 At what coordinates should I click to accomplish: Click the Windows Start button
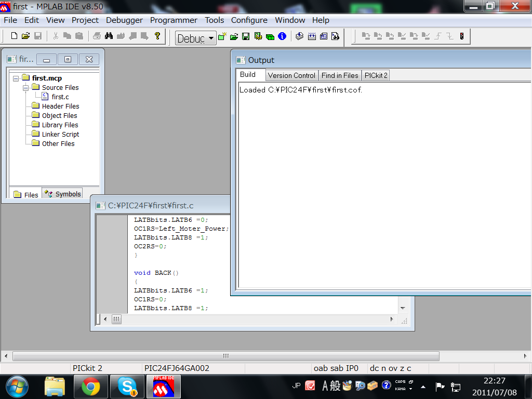(x=17, y=387)
